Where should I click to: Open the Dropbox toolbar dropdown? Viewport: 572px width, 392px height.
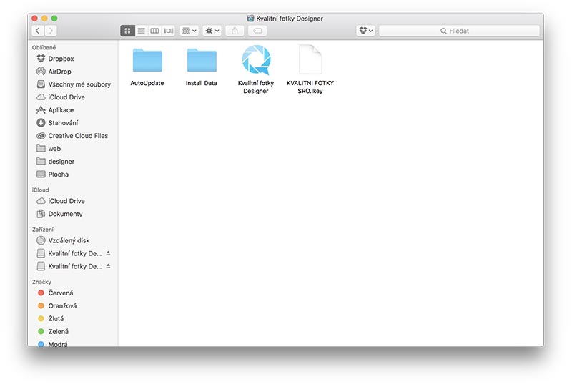click(365, 31)
